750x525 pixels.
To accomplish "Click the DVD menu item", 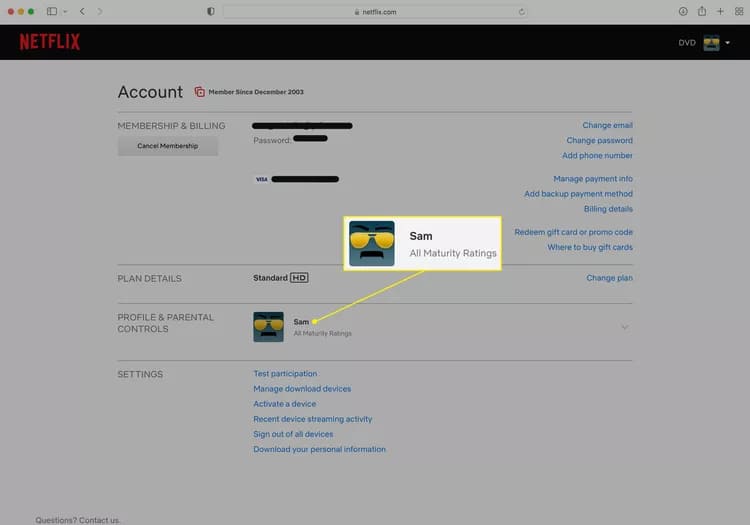I will (687, 43).
